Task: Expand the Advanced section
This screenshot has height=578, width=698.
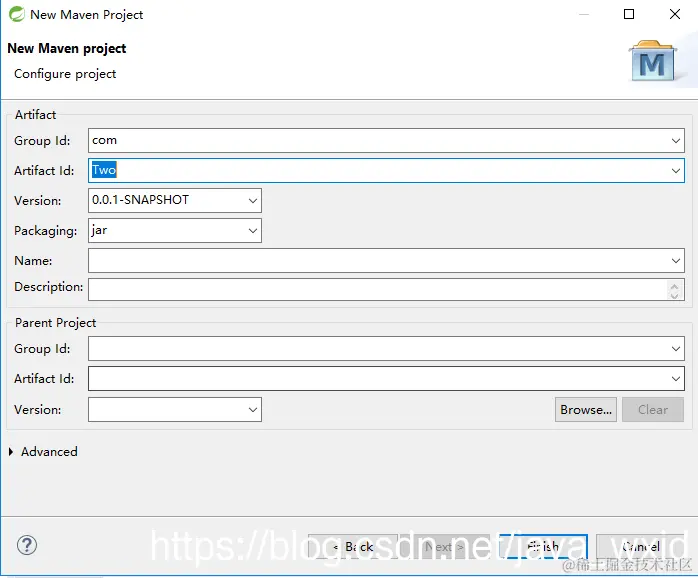Action: point(11,452)
